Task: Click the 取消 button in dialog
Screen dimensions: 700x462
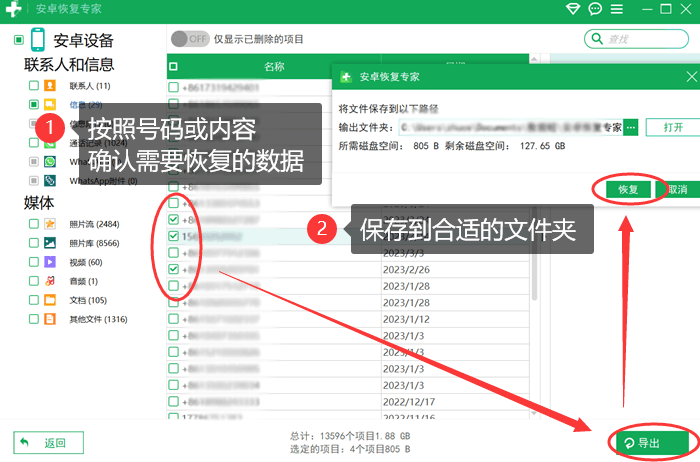Action: (678, 190)
